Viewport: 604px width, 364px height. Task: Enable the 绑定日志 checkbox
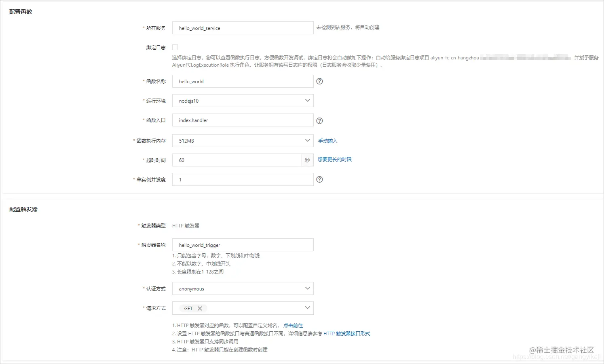pyautogui.click(x=175, y=47)
